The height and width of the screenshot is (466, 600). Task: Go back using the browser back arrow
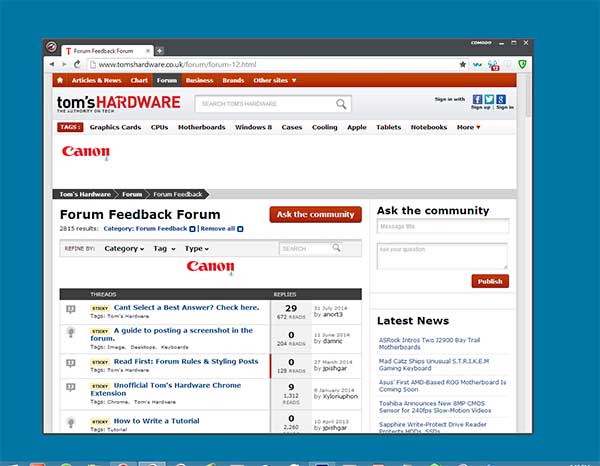[x=52, y=65]
